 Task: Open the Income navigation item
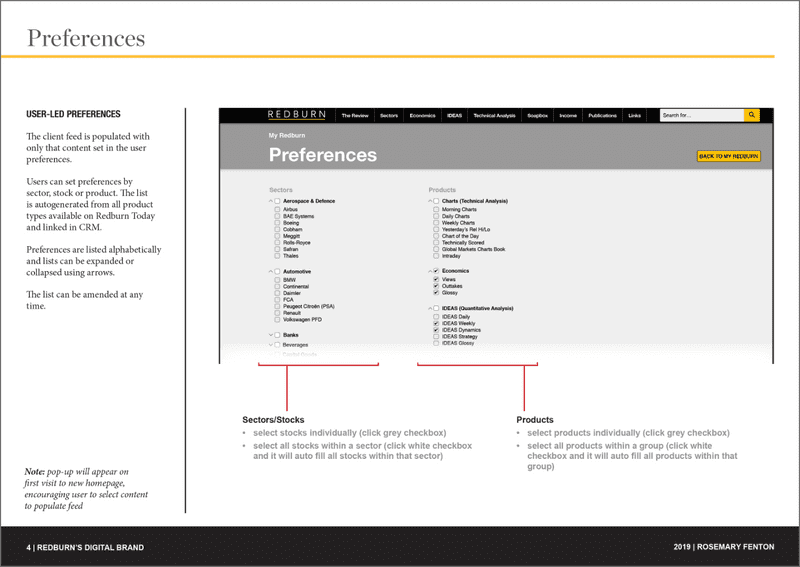pos(568,115)
